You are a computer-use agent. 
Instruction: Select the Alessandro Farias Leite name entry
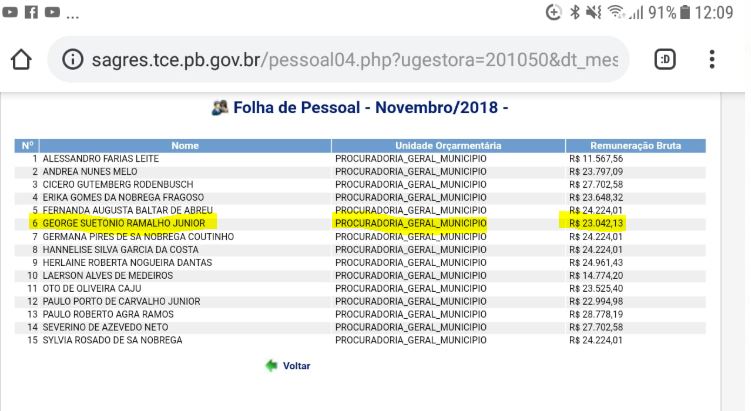click(x=101, y=159)
